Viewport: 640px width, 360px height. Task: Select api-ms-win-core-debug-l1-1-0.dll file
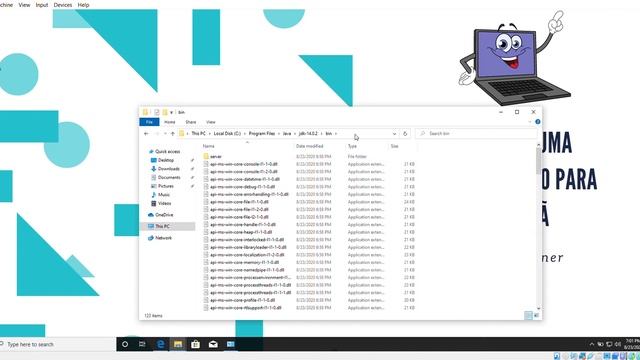pos(242,187)
